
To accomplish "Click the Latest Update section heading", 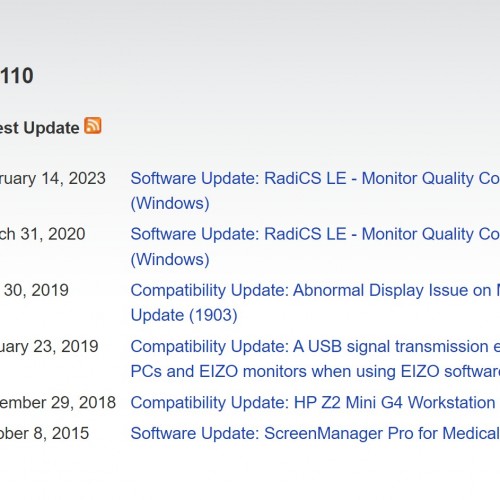I will pos(39,128).
